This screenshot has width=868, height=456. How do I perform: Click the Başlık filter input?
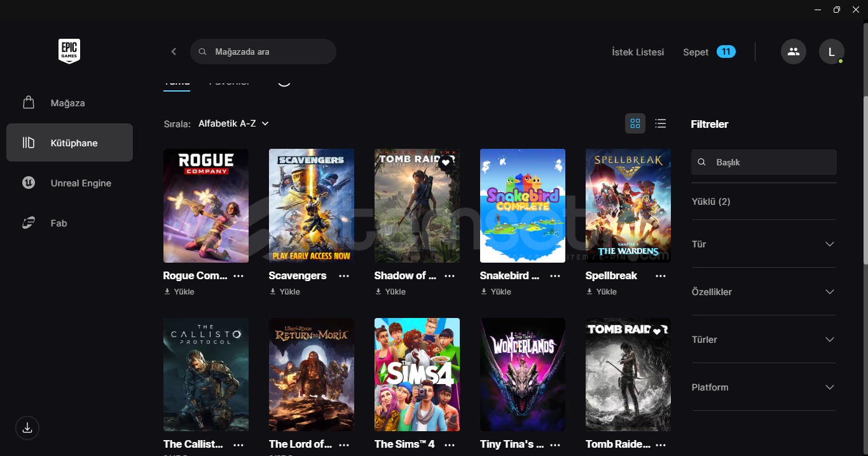[x=764, y=162]
